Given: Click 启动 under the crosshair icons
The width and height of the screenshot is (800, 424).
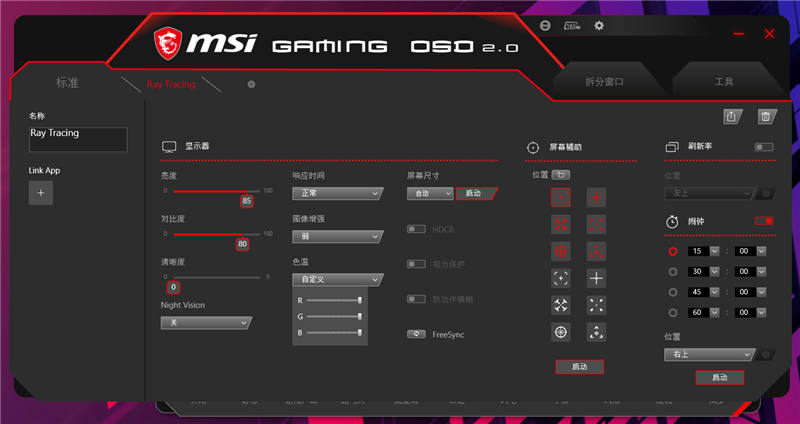Looking at the screenshot, I should 580,367.
